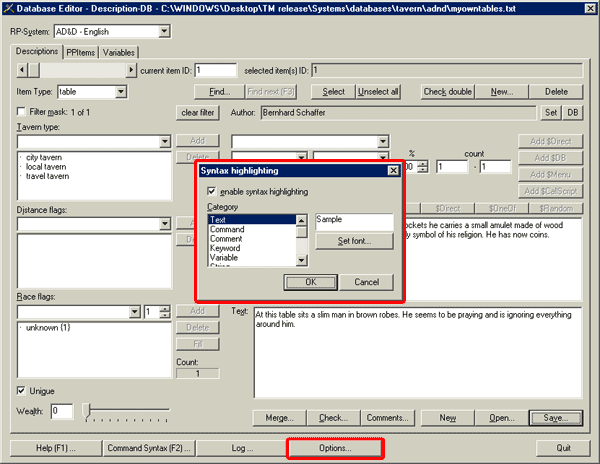Open Command Syntax (F2) help
This screenshot has height=464, width=600.
click(x=149, y=448)
